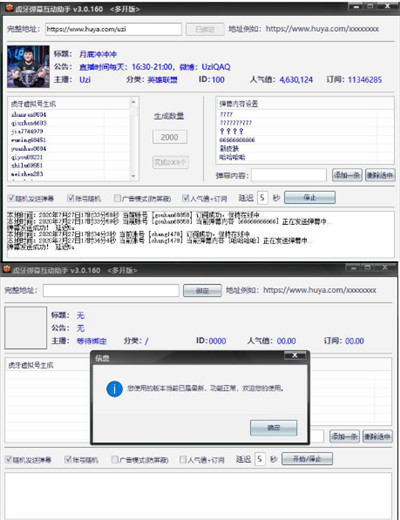
Task: Click the disabled 完成2000个 button
Action: pos(170,163)
